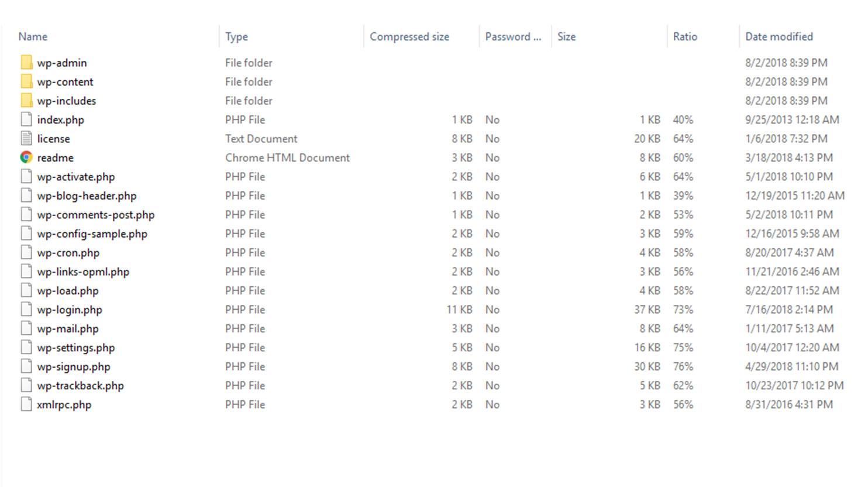Select the wp-mail.php file name
This screenshot has height=487, width=868.
[x=68, y=329]
